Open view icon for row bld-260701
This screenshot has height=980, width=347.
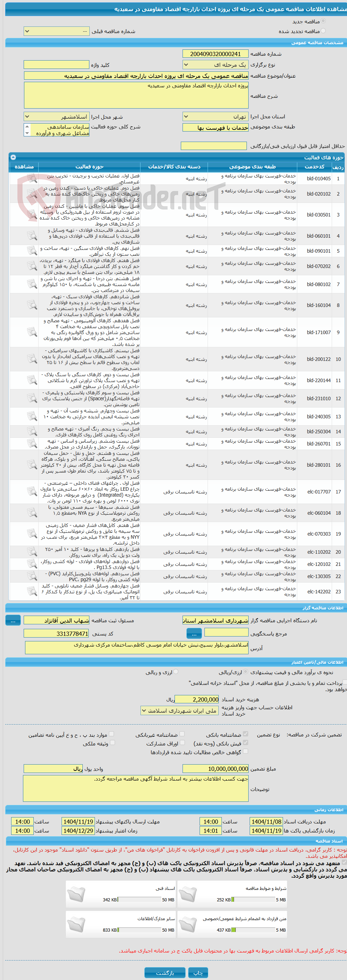pos(32,444)
